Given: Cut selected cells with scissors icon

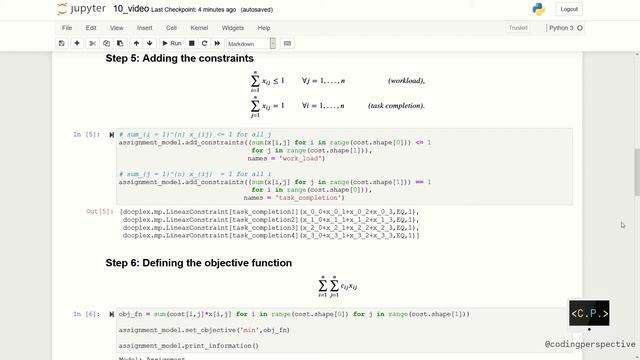Looking at the screenshot, I should point(93,43).
